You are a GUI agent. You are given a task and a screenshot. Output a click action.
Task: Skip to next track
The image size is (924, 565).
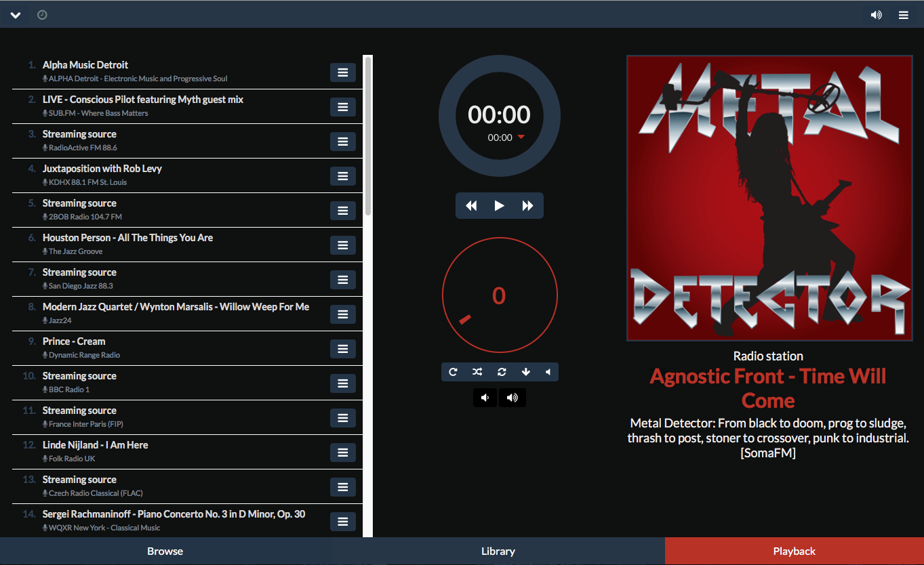[528, 206]
